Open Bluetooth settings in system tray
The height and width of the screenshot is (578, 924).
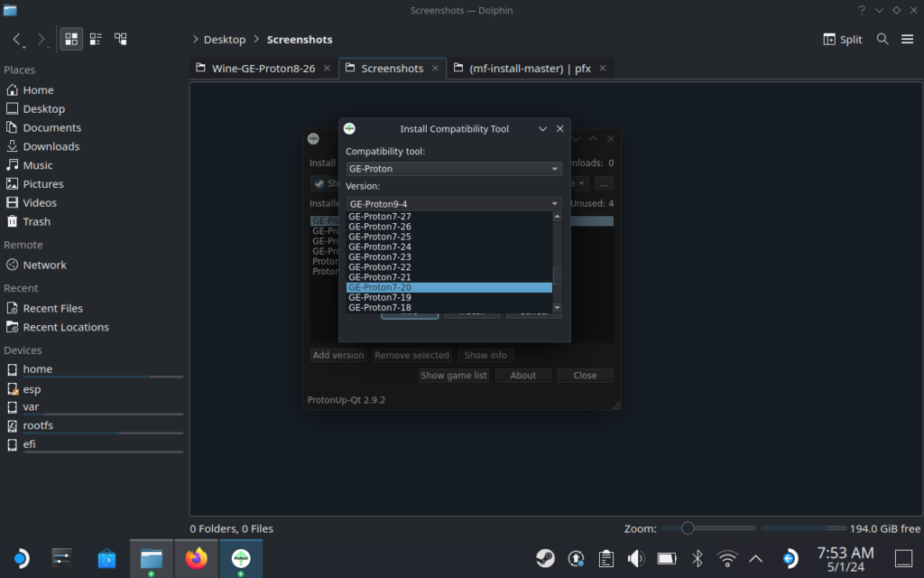tap(698, 558)
